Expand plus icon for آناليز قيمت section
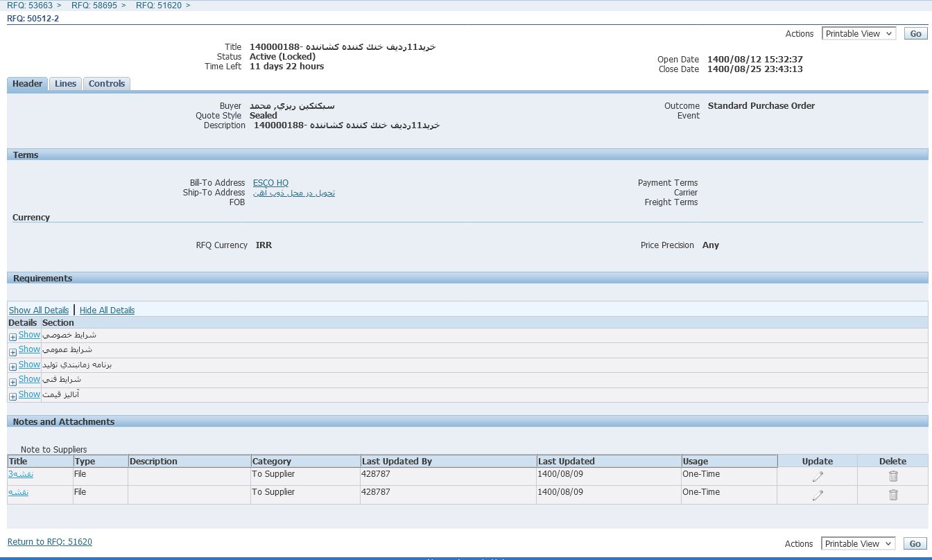Viewport: 932px width, 560px height. 12,396
